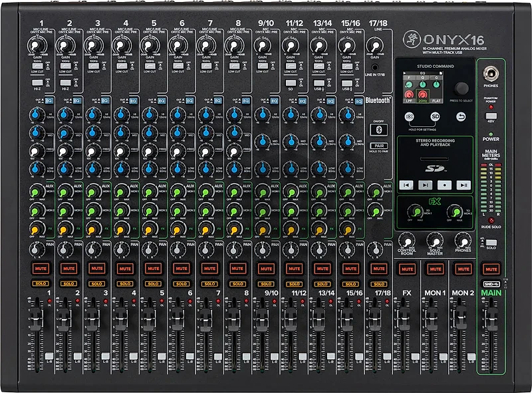Toggle the L-R assign button on MON 1
Image resolution: width=532 pixels, height=393 pixels.
(x=444, y=356)
